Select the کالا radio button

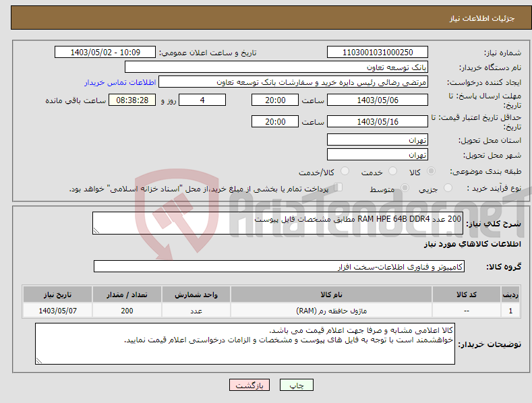(x=431, y=171)
